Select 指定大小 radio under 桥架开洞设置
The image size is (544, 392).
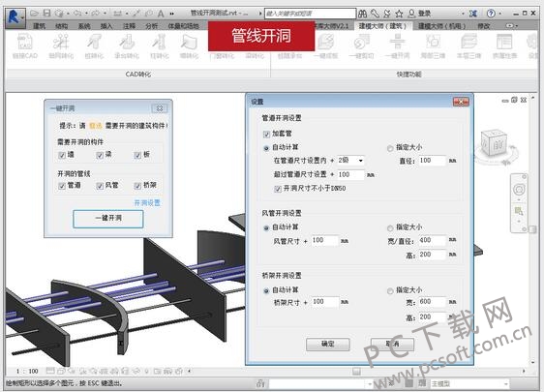tap(390, 290)
